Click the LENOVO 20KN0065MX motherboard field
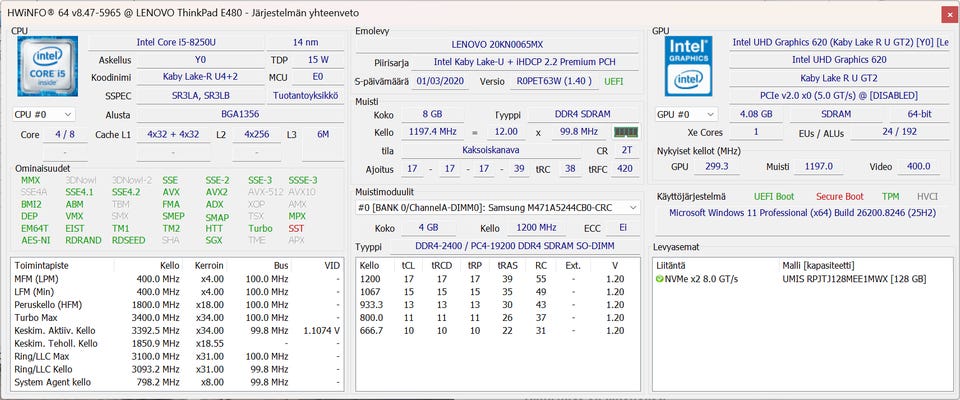 pos(497,44)
